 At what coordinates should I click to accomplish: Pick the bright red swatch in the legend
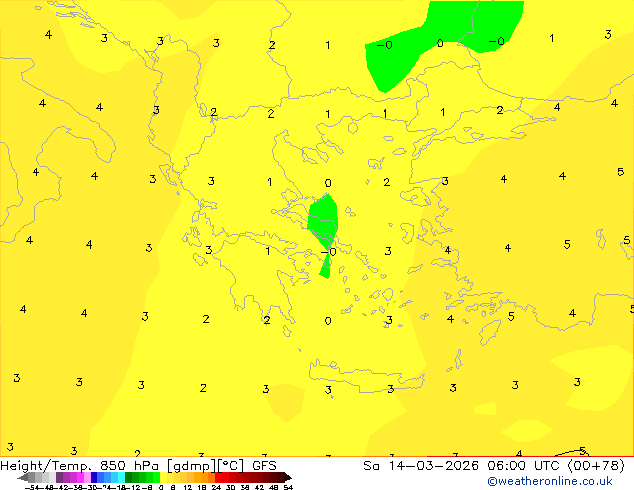click(218, 478)
